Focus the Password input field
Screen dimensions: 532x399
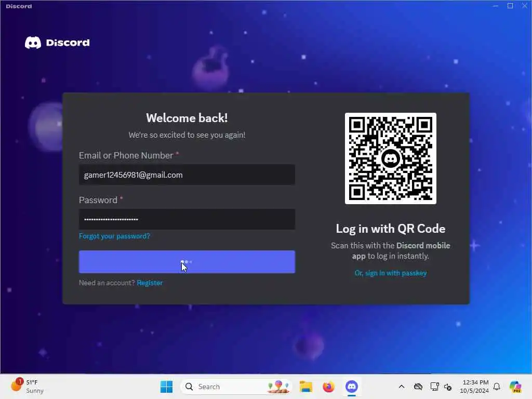pos(187,219)
